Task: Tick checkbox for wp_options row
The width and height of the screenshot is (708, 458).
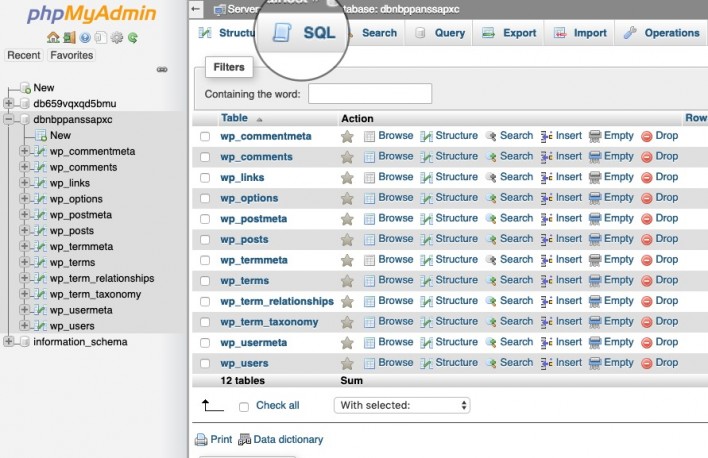Action: (205, 198)
